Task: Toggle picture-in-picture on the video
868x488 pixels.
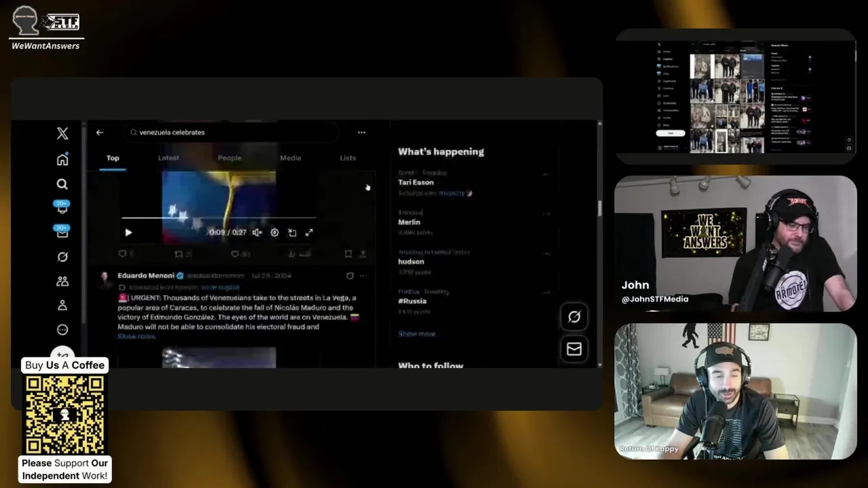Action: (292, 232)
